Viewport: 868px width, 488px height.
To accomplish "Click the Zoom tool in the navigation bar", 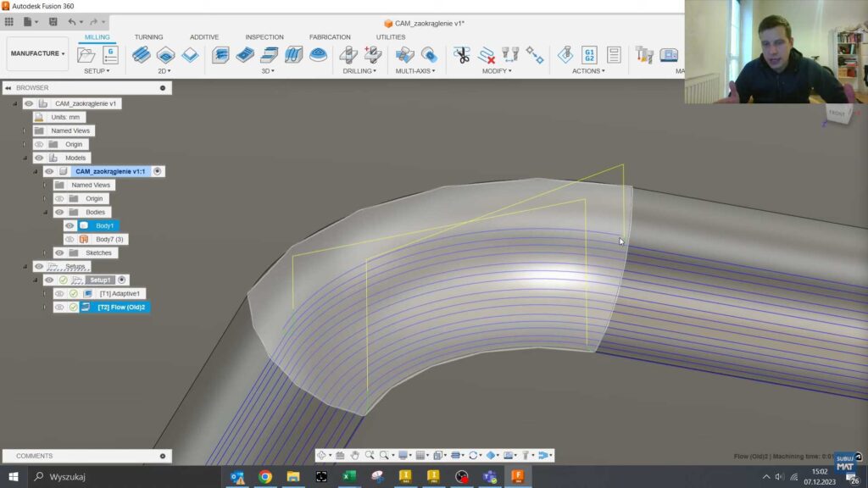I will point(384,455).
